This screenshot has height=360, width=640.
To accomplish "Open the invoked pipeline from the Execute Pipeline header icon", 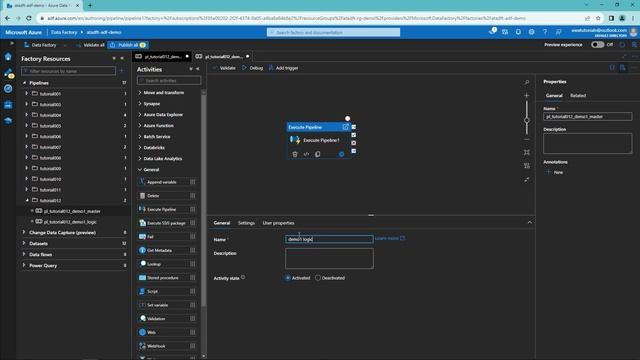I will [345, 127].
